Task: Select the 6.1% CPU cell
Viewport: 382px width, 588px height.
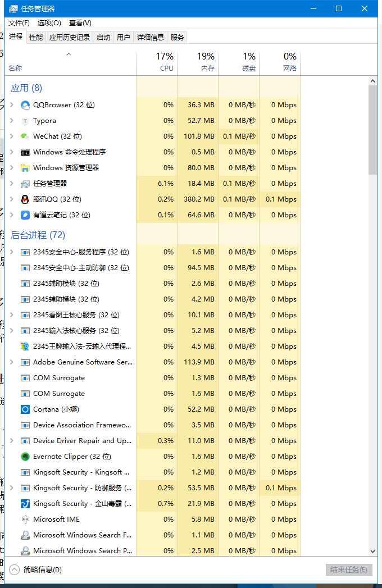Action: pyautogui.click(x=157, y=184)
